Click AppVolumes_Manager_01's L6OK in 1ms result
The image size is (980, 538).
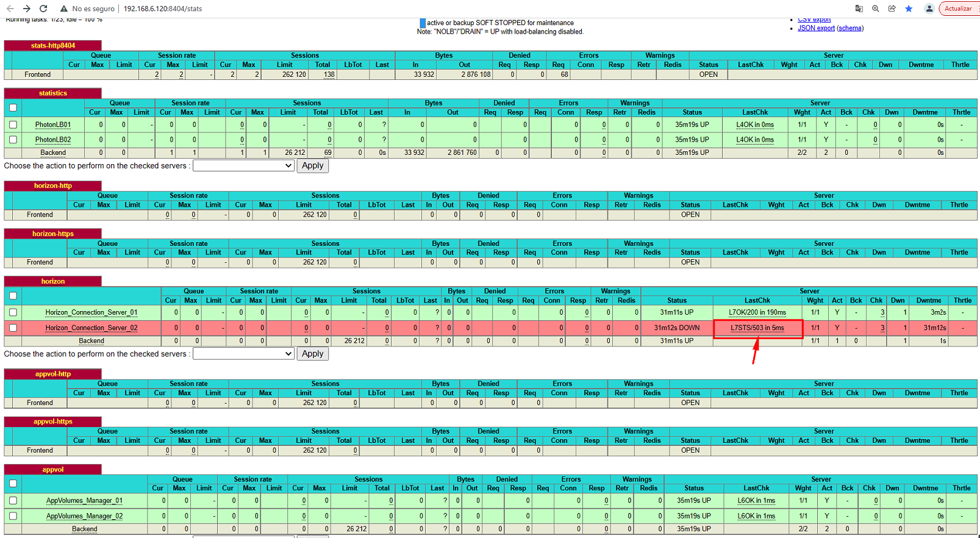tap(756, 500)
